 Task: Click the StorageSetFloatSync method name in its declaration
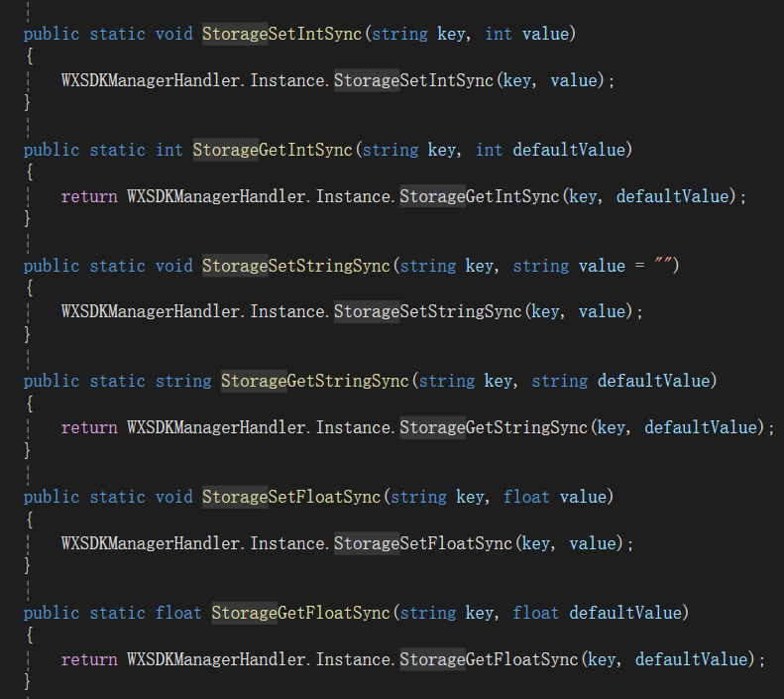[x=292, y=497]
